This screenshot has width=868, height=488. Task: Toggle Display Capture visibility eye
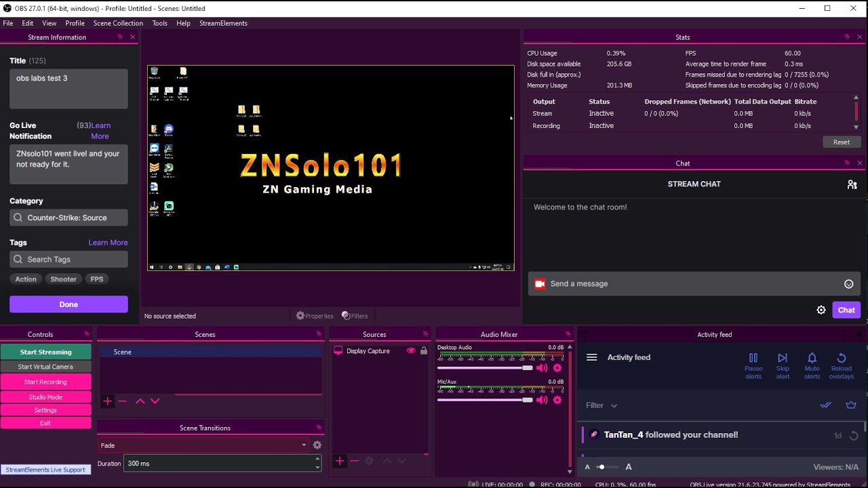coord(410,351)
